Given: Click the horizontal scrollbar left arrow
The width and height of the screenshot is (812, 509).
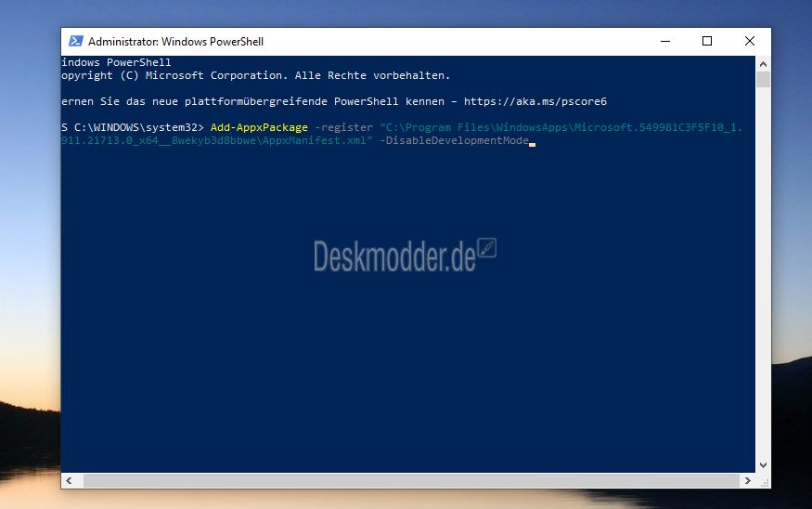Looking at the screenshot, I should (x=69, y=480).
